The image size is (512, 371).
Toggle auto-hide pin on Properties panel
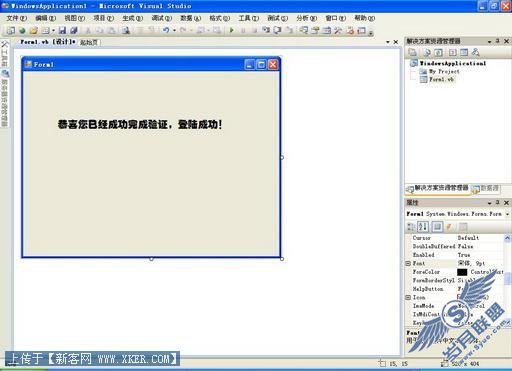point(498,202)
